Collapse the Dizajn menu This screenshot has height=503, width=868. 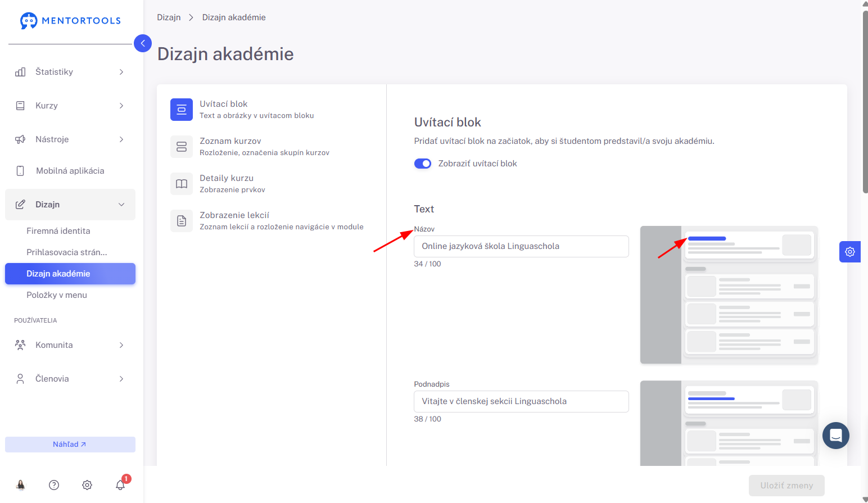[x=70, y=205]
